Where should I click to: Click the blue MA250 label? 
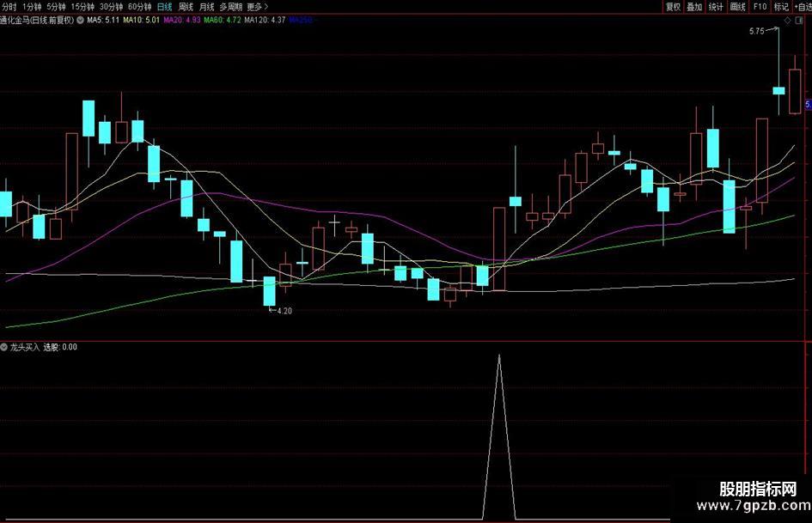[x=301, y=21]
